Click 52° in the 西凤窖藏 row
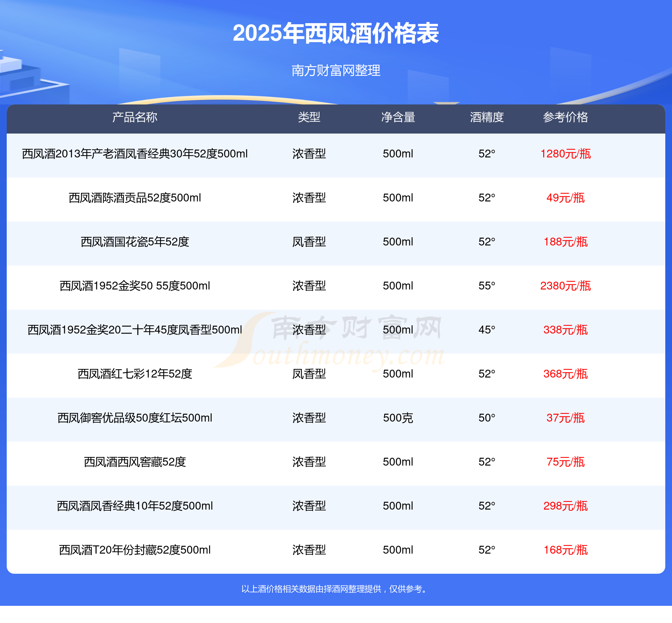The image size is (672, 623). 487,462
